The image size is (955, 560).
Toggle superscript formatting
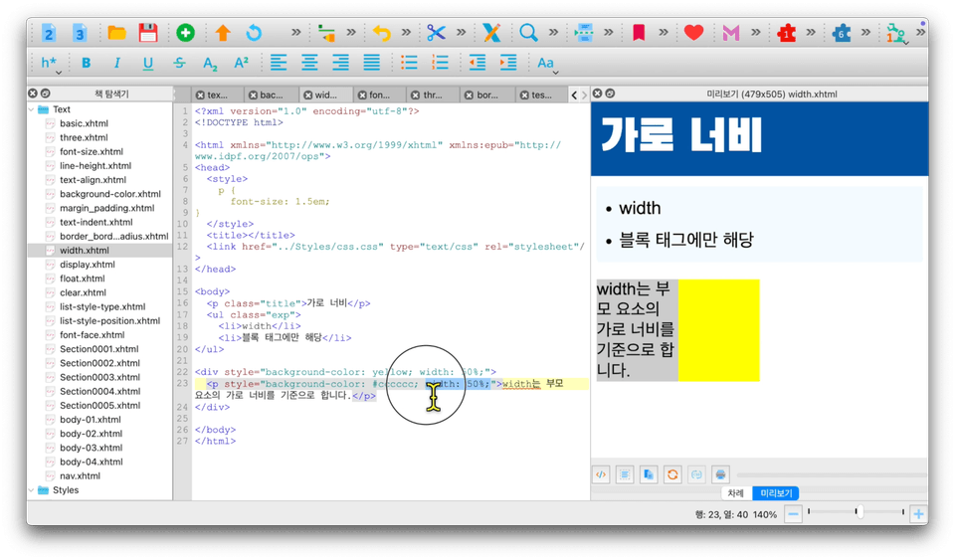point(241,62)
